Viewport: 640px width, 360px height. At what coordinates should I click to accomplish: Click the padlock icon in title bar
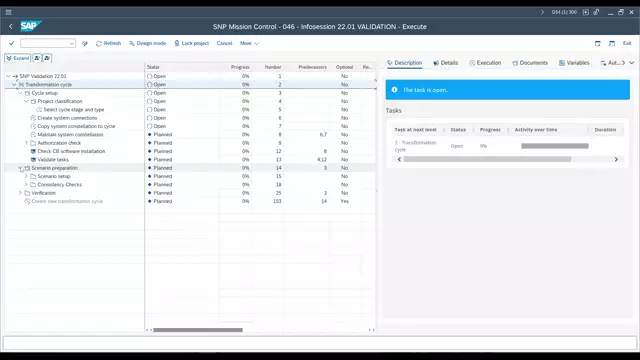point(596,12)
